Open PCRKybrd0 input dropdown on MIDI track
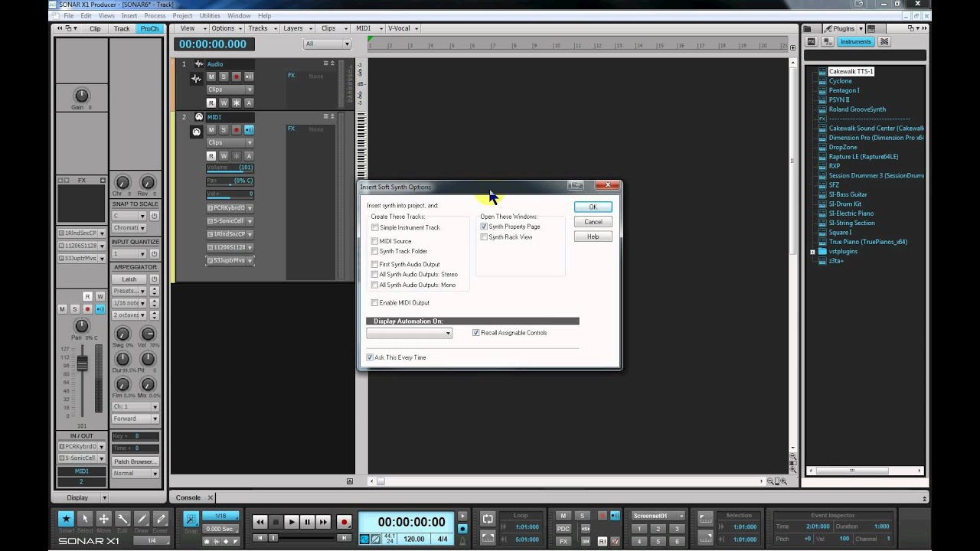 pos(230,207)
